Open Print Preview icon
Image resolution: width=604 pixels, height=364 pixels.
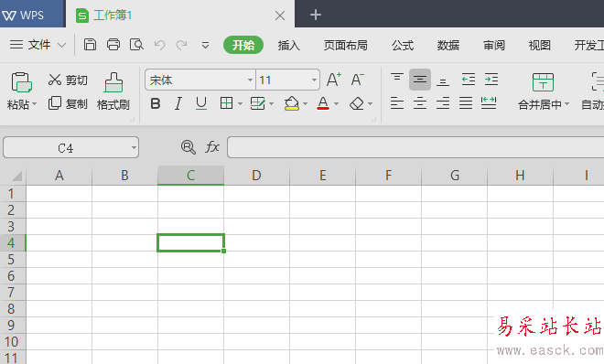click(x=136, y=45)
